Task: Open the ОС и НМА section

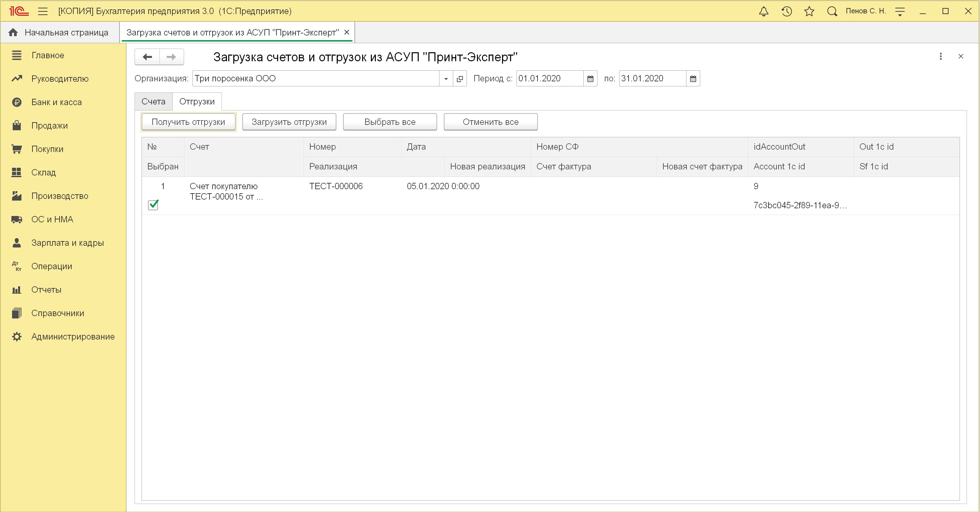Action: click(63, 219)
